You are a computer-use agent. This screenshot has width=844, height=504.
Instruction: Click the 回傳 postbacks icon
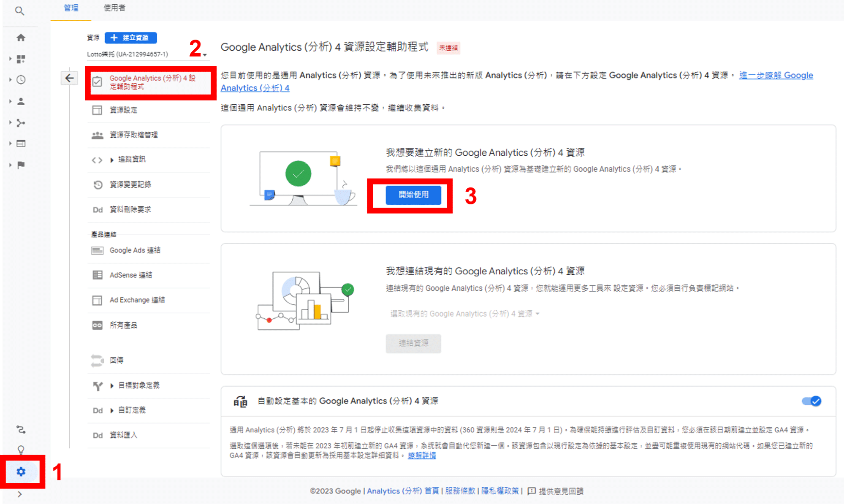pos(97,360)
